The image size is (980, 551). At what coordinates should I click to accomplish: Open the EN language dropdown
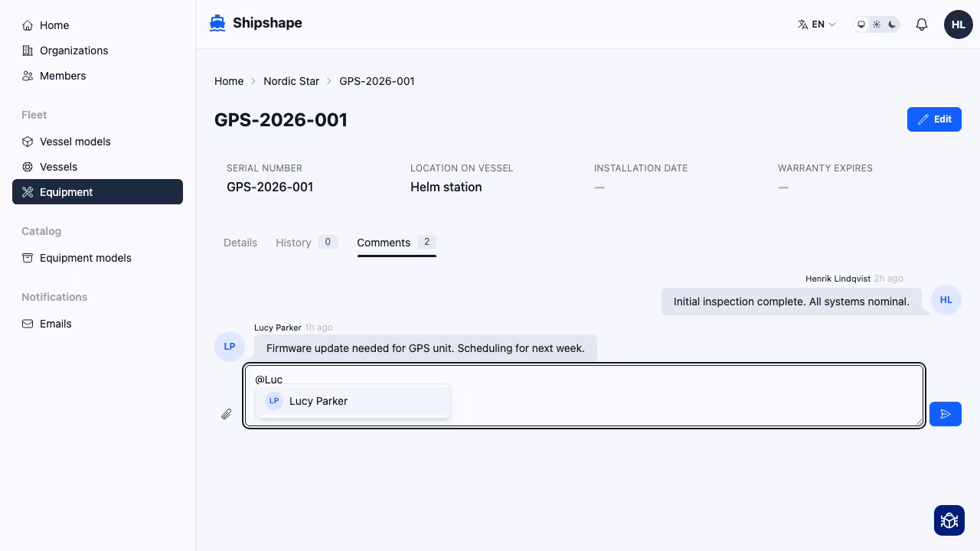(x=818, y=24)
